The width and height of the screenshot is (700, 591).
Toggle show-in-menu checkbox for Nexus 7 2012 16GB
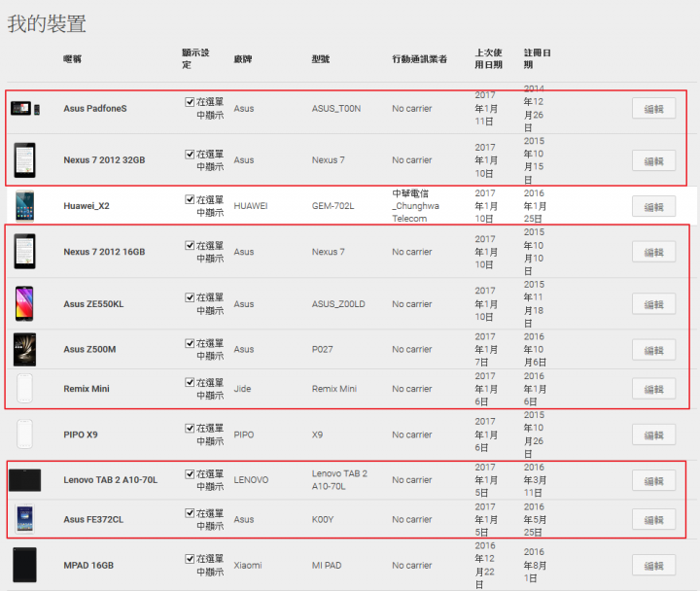coord(190,246)
